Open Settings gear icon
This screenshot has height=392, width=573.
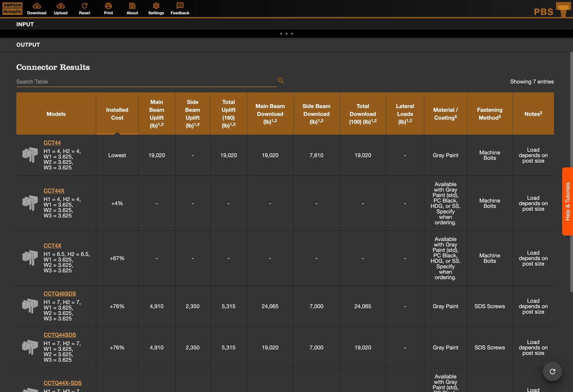pos(156,6)
